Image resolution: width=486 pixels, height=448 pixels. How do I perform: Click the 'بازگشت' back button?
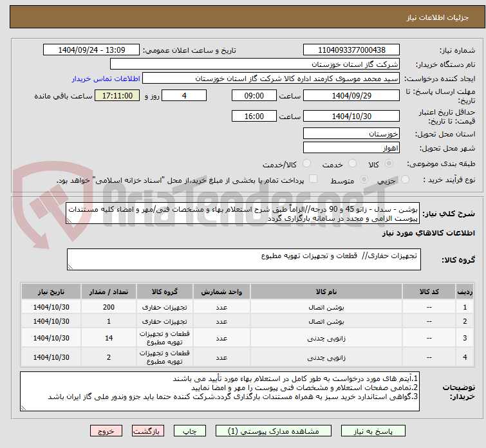[149, 431]
